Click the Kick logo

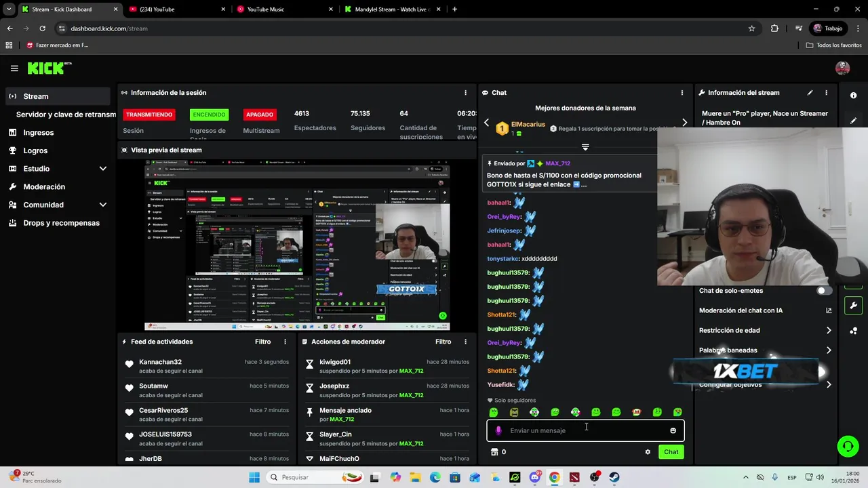(x=50, y=68)
